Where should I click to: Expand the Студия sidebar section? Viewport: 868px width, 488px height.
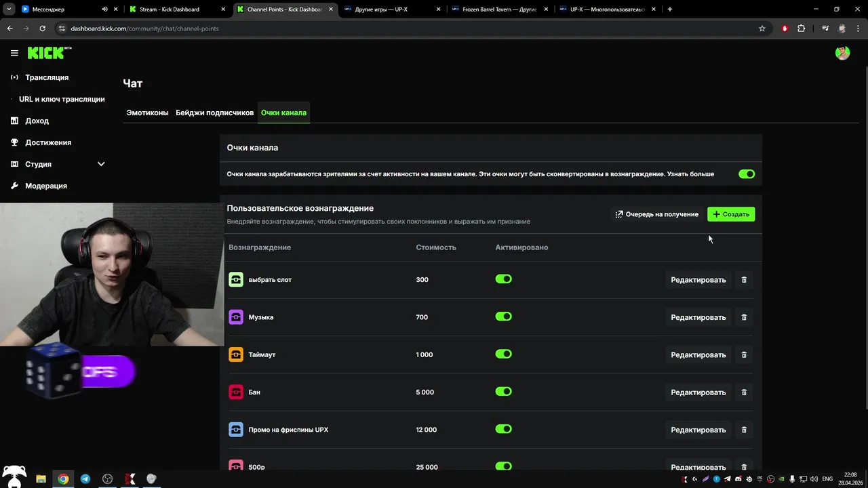101,164
